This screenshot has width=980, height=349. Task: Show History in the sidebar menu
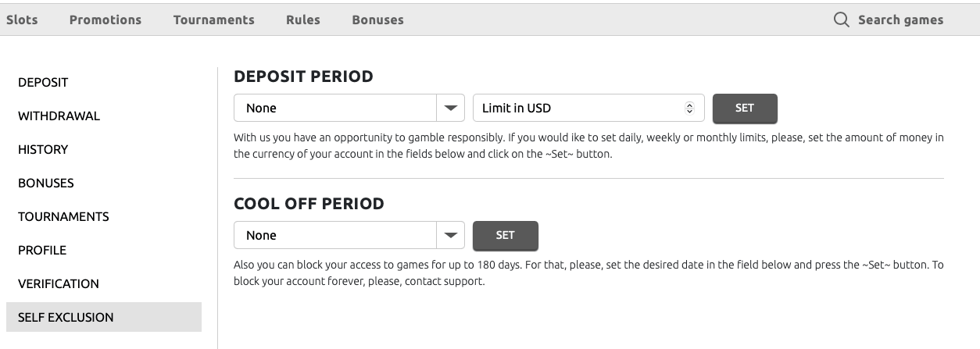click(x=43, y=149)
